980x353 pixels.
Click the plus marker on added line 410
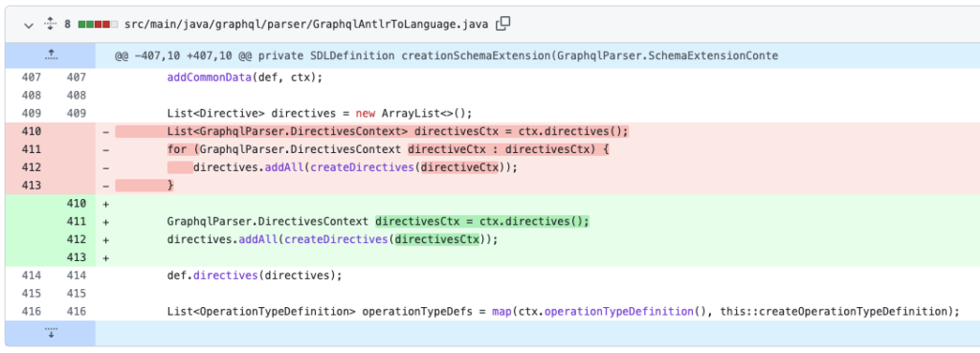105,203
